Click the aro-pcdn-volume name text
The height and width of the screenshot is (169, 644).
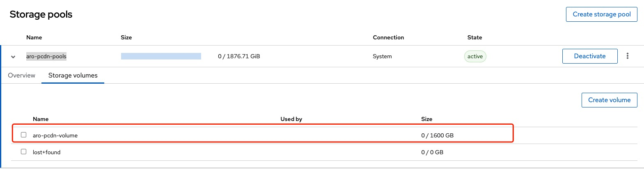(x=55, y=135)
